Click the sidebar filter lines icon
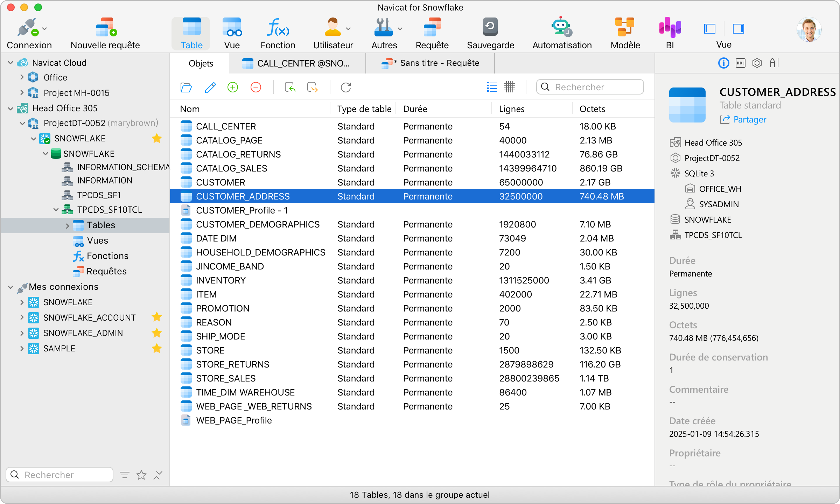The height and width of the screenshot is (504, 840). tap(125, 475)
